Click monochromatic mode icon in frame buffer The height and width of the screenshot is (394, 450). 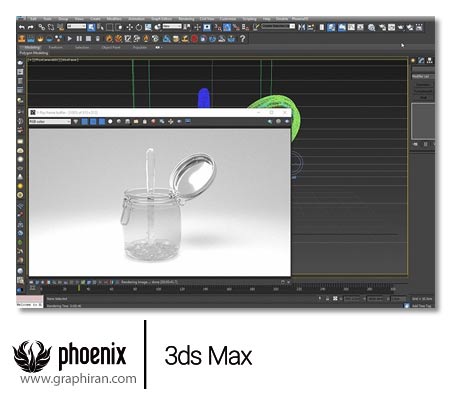click(x=119, y=122)
